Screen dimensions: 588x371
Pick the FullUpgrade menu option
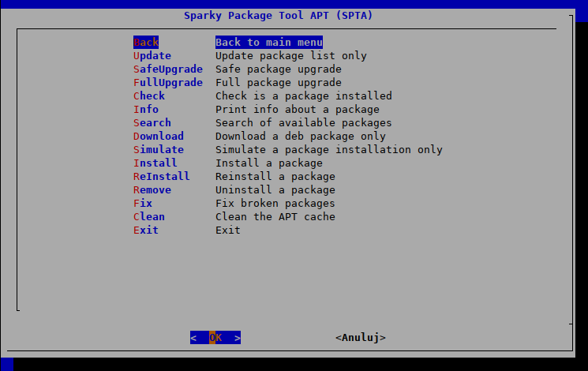(x=168, y=83)
